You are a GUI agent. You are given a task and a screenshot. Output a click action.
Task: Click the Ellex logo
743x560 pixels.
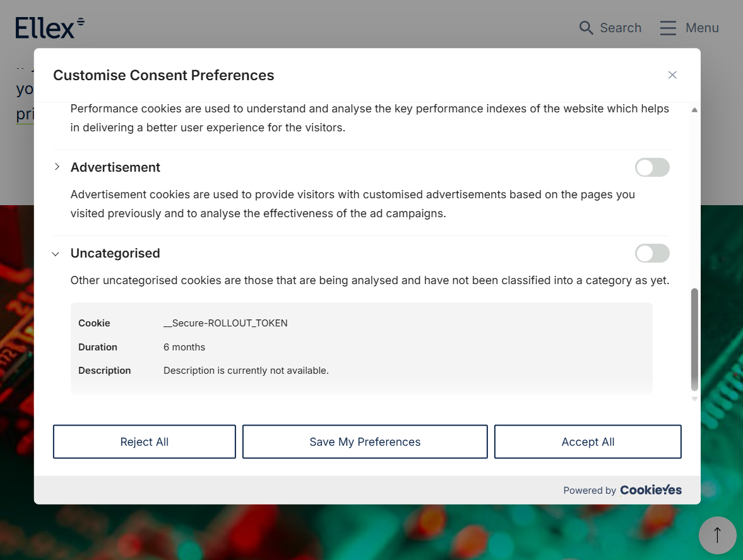pyautogui.click(x=50, y=28)
